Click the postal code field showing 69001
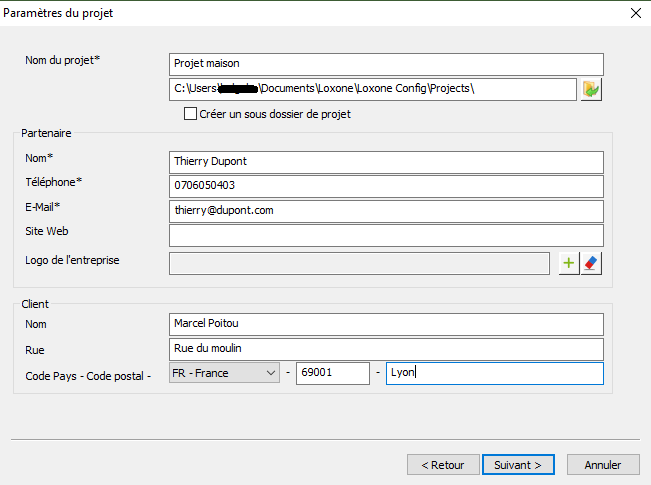Image resolution: width=651 pixels, height=485 pixels. pos(332,373)
